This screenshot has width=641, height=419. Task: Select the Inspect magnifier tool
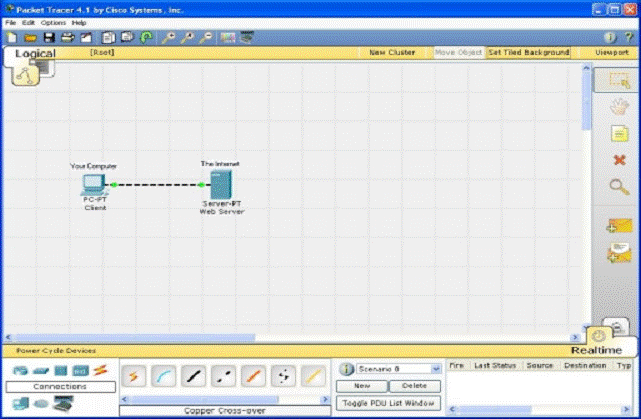[617, 186]
